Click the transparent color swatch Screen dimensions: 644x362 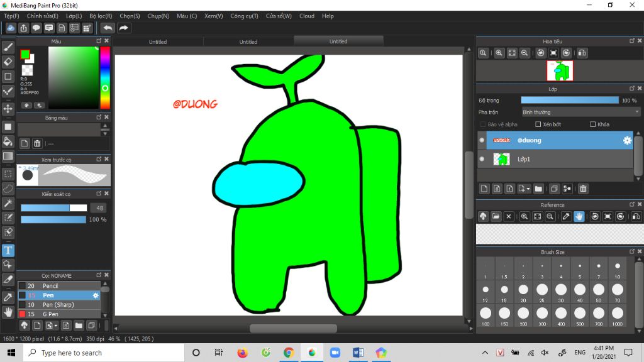27,70
